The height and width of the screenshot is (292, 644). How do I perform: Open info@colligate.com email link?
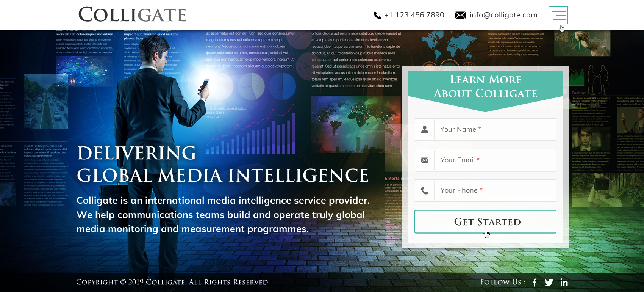point(503,15)
